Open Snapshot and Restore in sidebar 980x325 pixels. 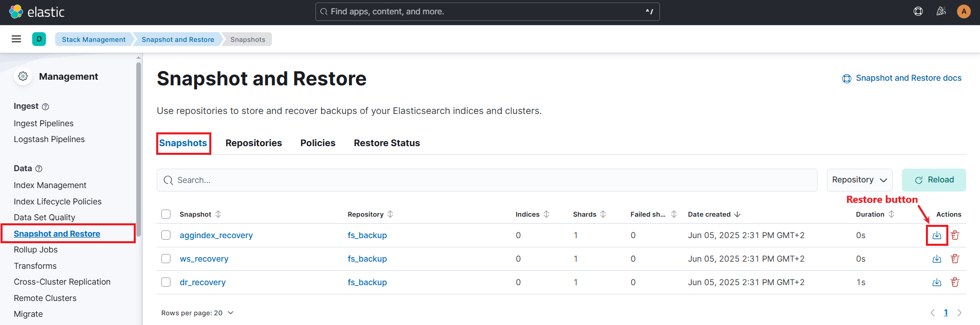pyautogui.click(x=57, y=234)
